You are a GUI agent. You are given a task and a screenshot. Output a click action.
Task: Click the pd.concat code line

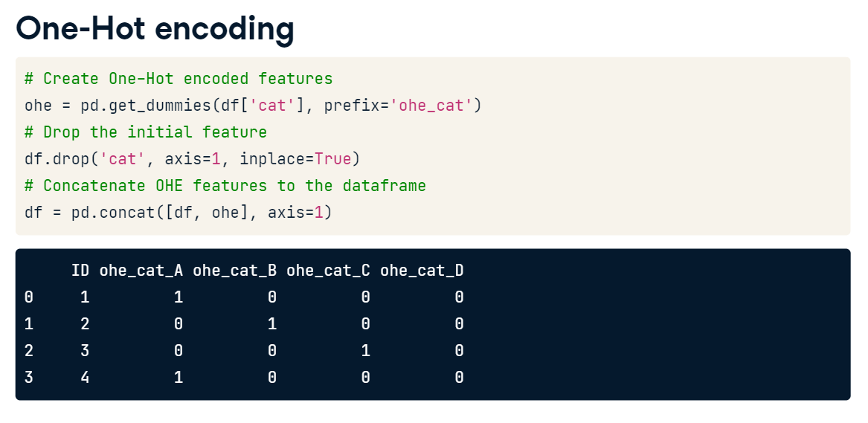pos(179,213)
